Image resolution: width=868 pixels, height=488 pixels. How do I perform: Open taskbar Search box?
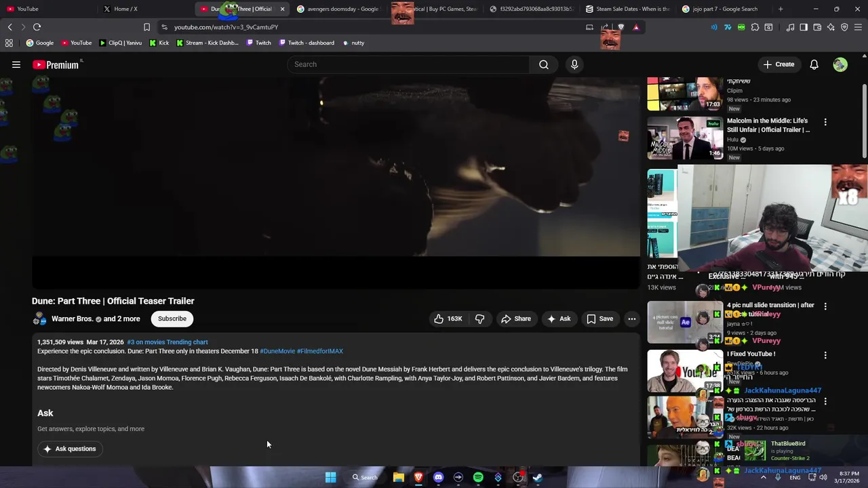pos(365,477)
